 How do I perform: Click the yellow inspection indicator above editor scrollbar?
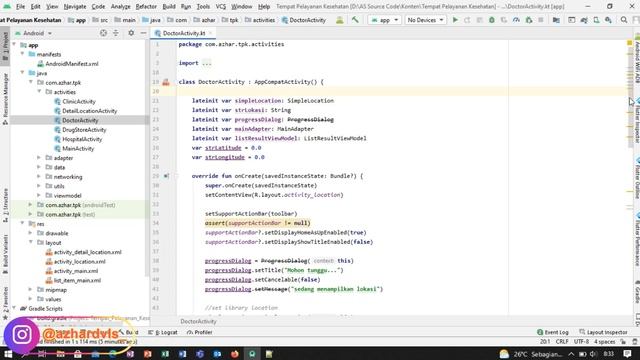click(629, 43)
